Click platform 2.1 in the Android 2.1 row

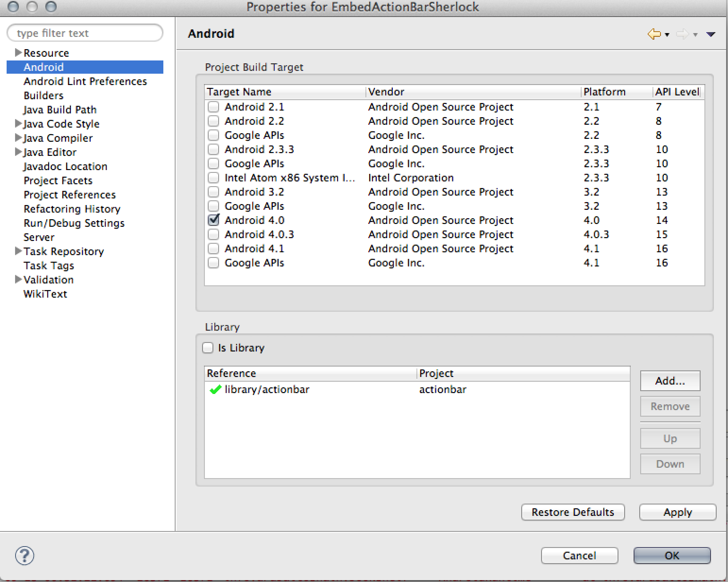click(x=591, y=107)
